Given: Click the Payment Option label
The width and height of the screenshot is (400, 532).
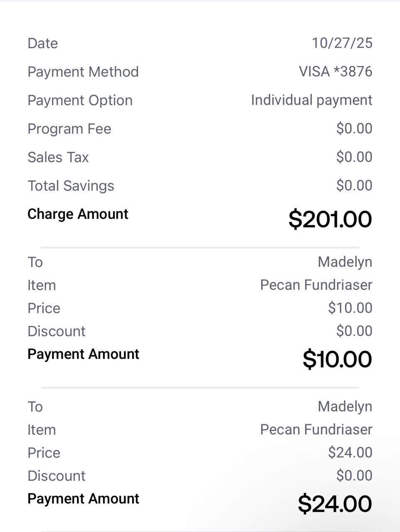Looking at the screenshot, I should pos(80,100).
